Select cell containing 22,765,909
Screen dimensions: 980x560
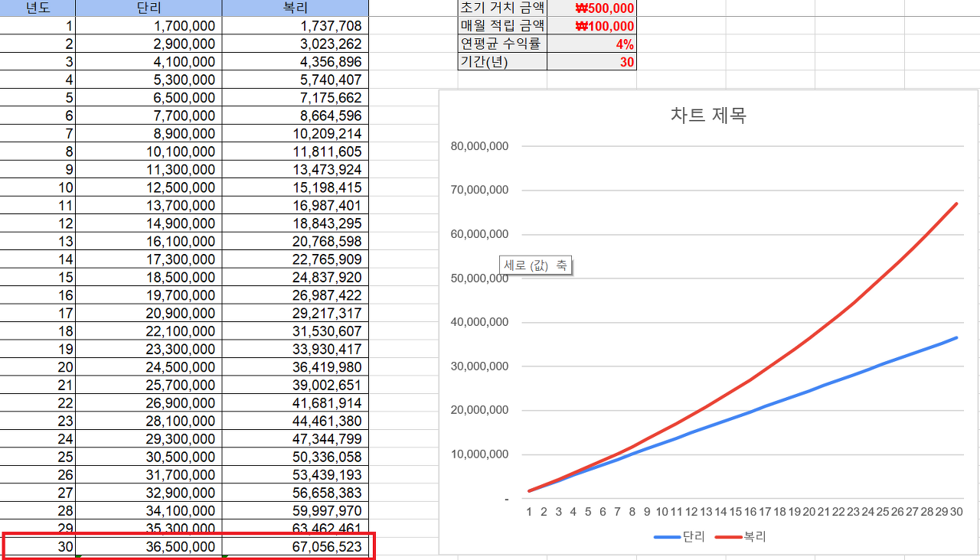[x=295, y=259]
